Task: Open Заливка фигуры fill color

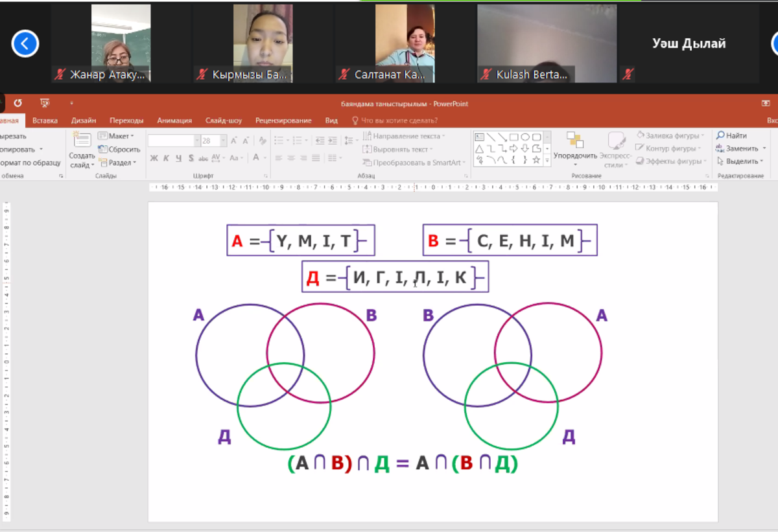Action: click(x=670, y=135)
